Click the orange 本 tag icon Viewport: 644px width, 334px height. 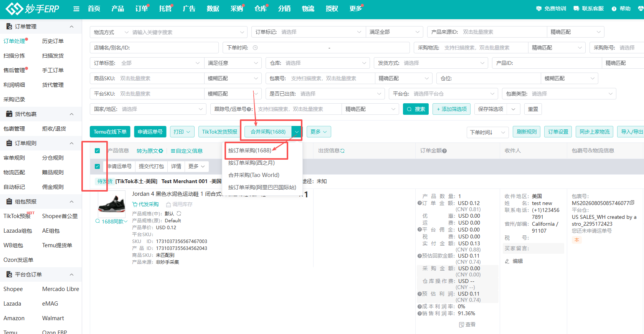click(576, 240)
